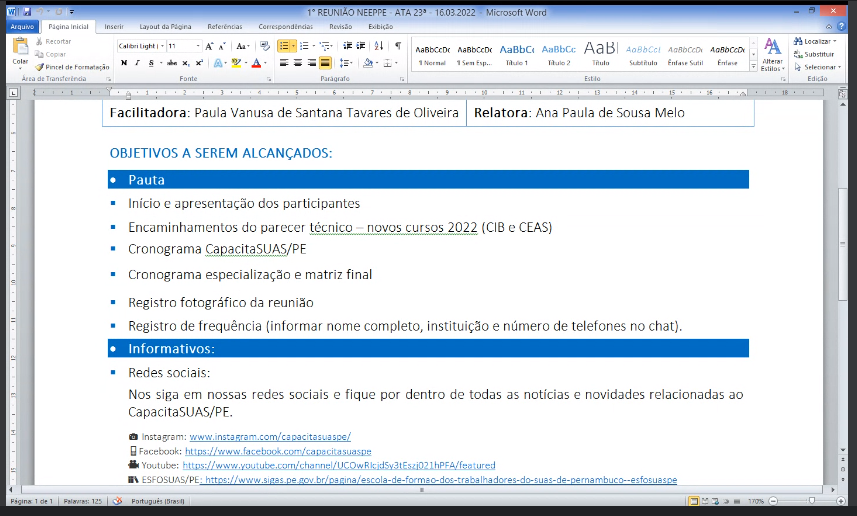
Task: Click the font color red swatch button
Action: click(x=256, y=62)
